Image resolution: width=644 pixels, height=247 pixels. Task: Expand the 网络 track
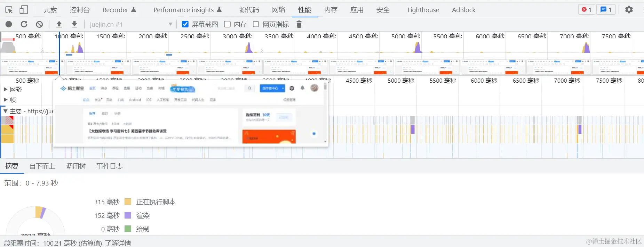pyautogui.click(x=6, y=89)
